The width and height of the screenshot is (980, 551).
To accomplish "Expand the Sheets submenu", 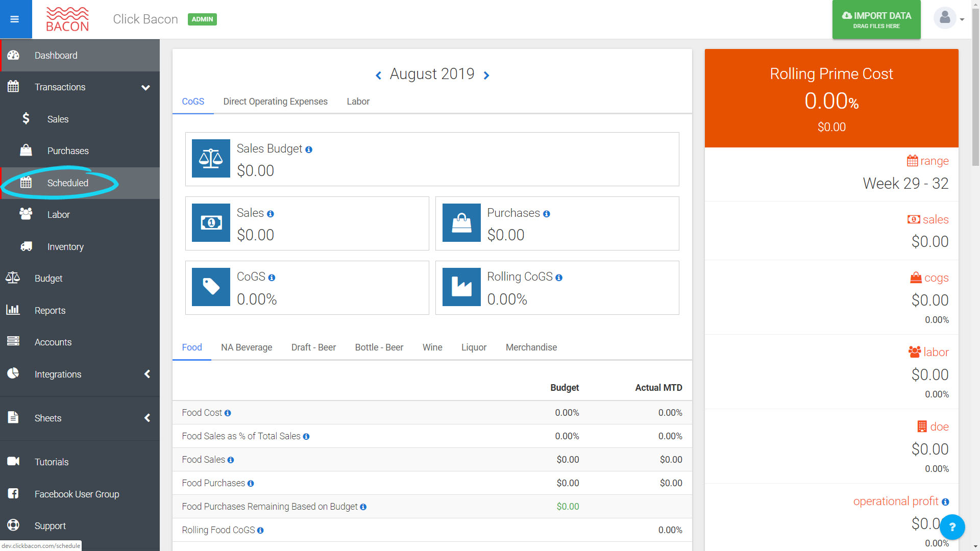I will [x=147, y=418].
